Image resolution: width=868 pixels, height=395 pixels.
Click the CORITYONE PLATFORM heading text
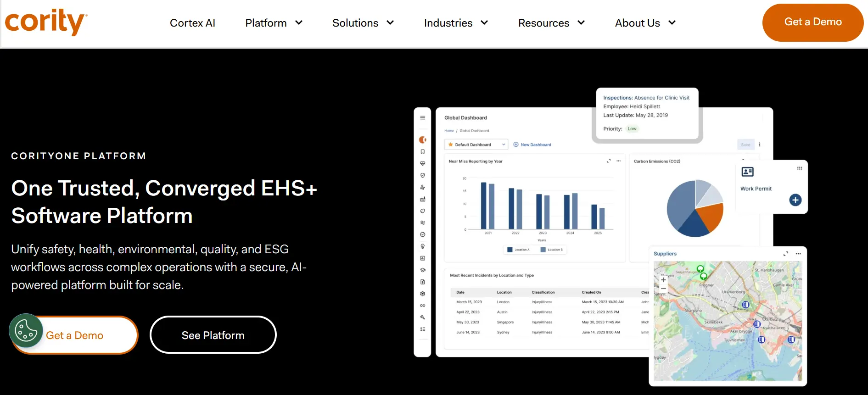[x=78, y=156]
